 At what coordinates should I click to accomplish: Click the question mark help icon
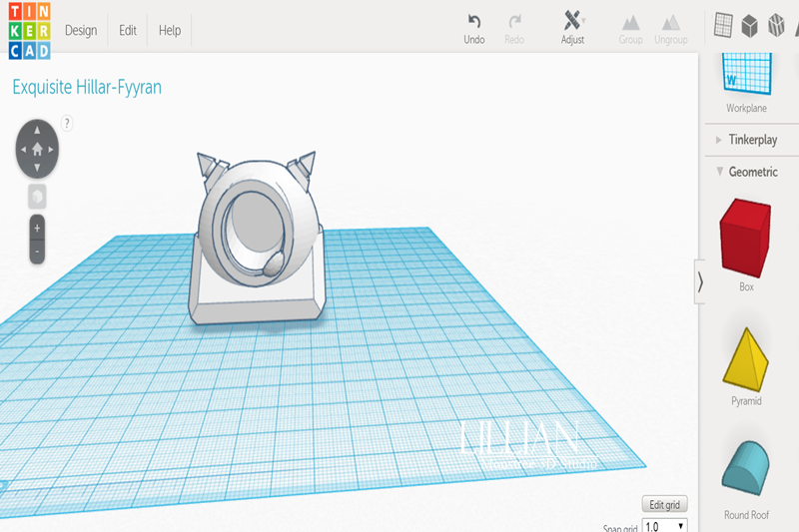[67, 123]
